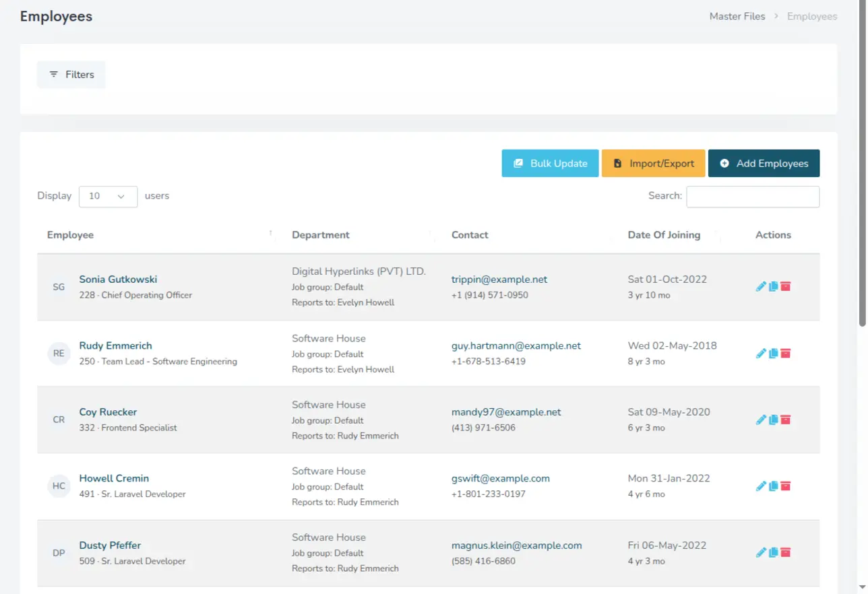Archive Rudy Emmerich with the red box icon

[x=786, y=354]
